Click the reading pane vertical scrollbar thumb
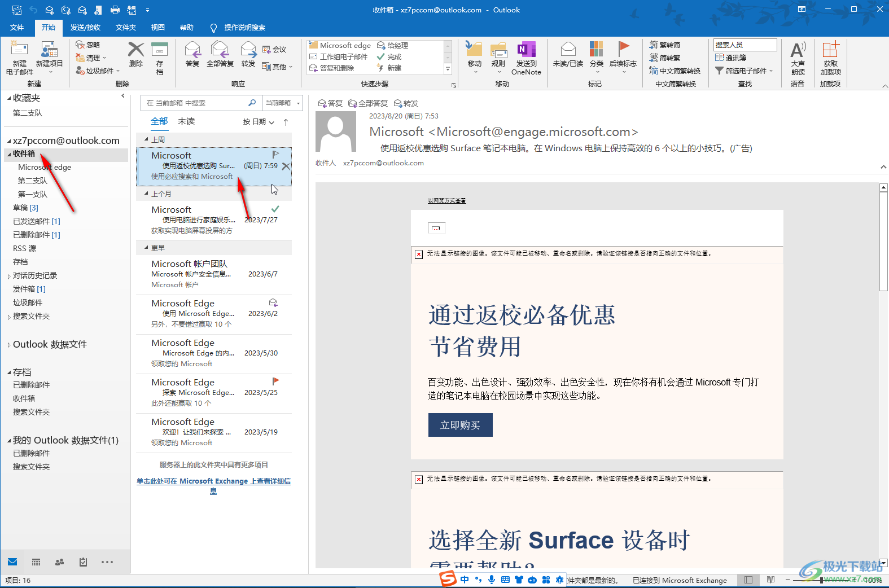 884,242
